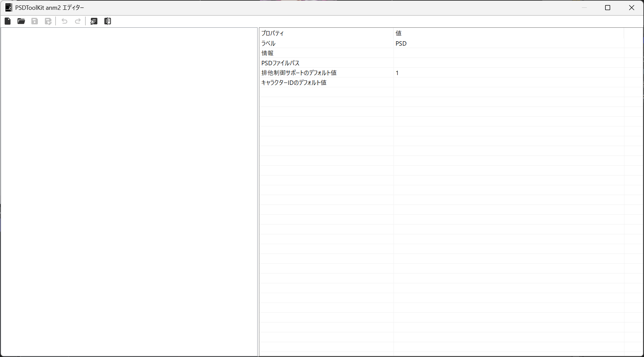Open a file with the folder icon
Viewport: 644px width, 357px height.
21,21
